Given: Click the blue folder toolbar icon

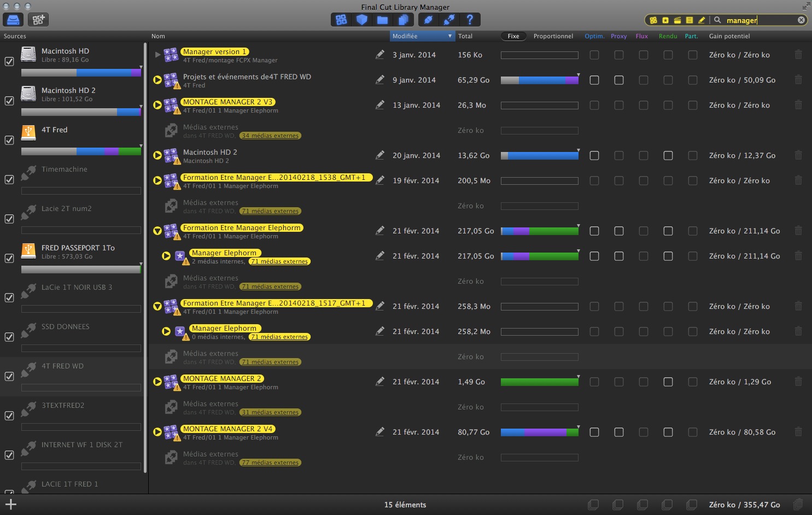Looking at the screenshot, I should [382, 20].
